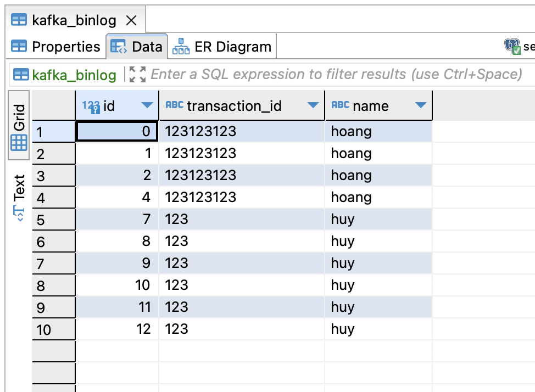Click the Properties tab table icon
The height and width of the screenshot is (392, 535).
coord(19,46)
